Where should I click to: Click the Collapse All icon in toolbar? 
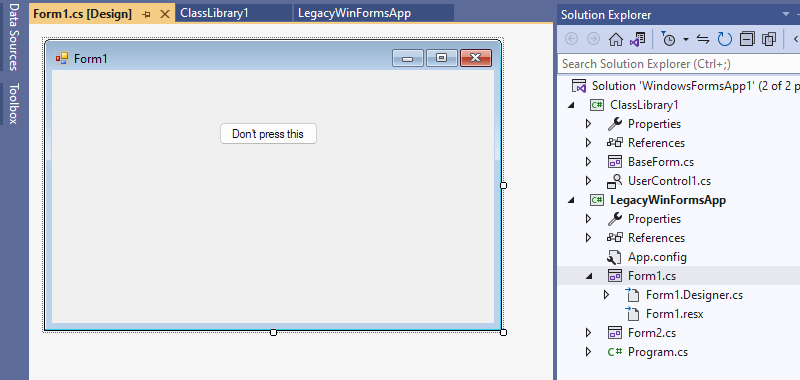747,39
